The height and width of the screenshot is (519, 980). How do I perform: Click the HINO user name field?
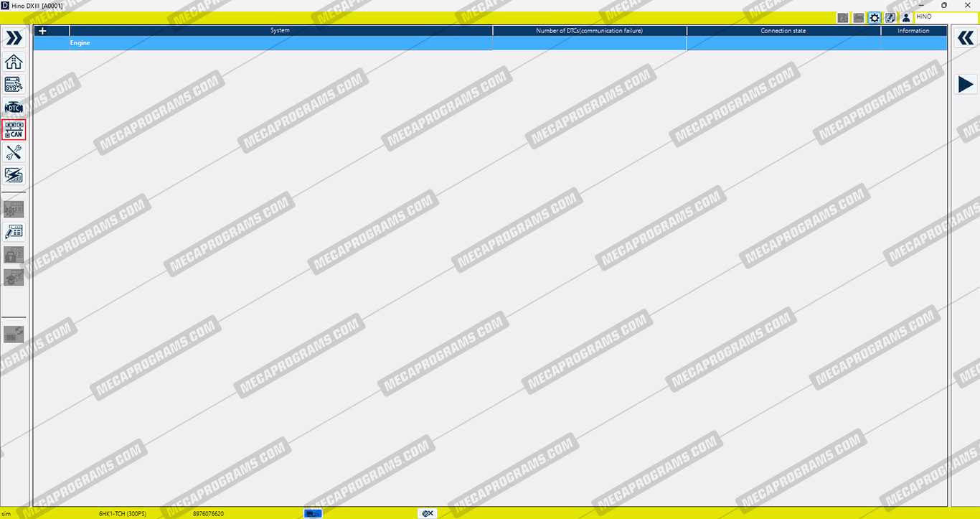[945, 17]
